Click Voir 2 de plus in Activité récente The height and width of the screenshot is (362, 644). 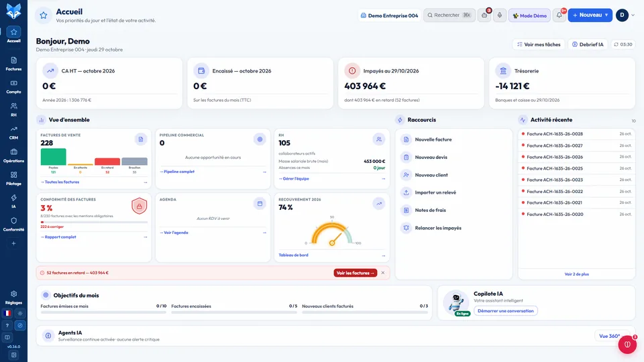(577, 274)
